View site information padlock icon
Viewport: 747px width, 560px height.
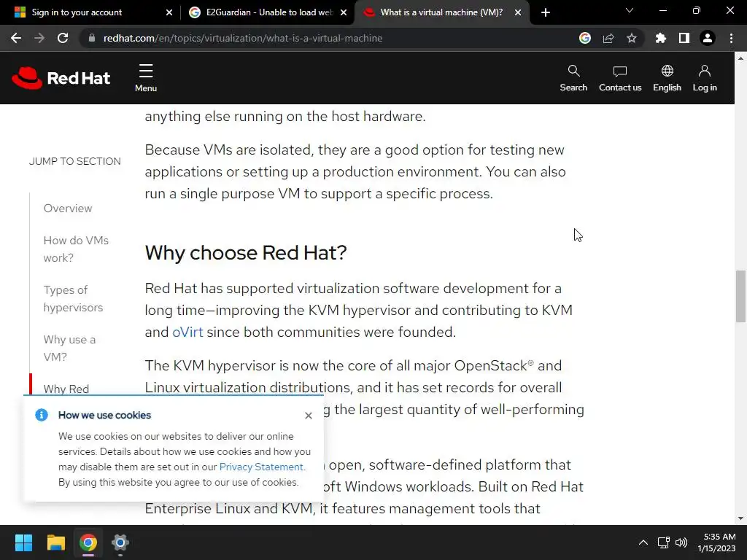tap(92, 38)
